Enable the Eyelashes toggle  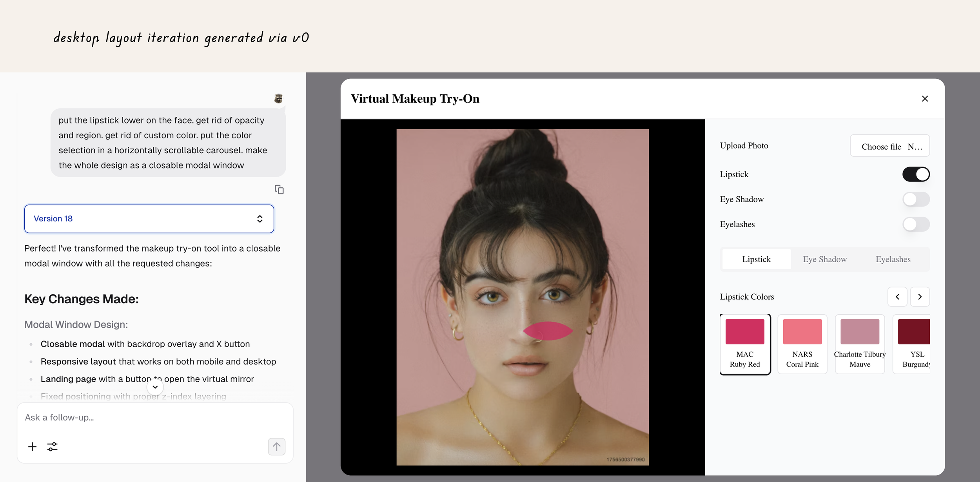point(916,225)
